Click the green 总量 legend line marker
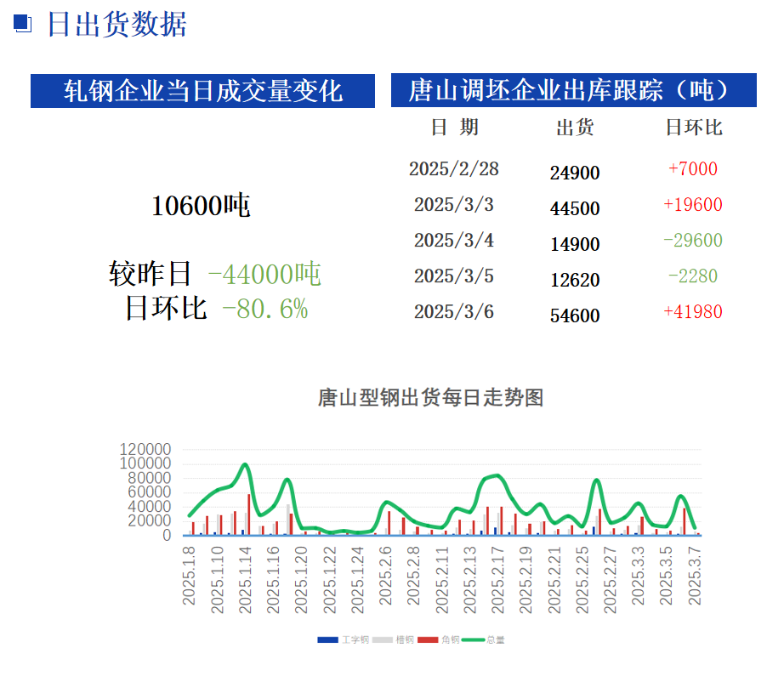This screenshot has height=682, width=784. 474,639
